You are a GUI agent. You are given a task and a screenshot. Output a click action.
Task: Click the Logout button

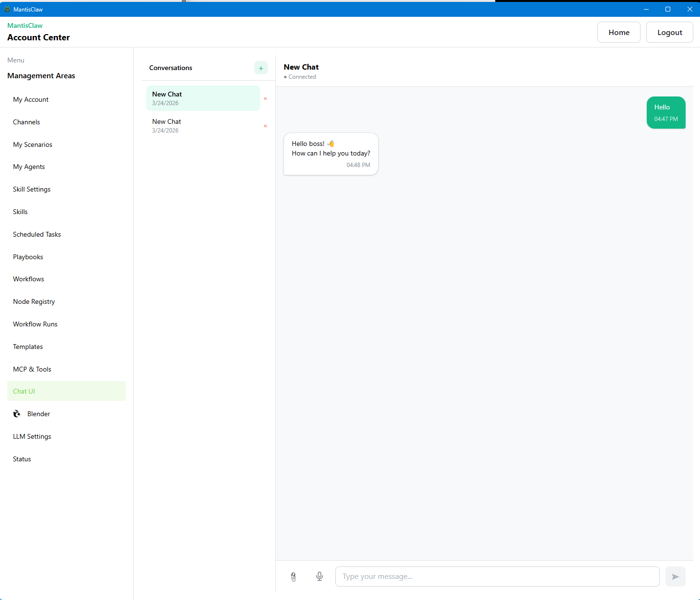coord(669,32)
